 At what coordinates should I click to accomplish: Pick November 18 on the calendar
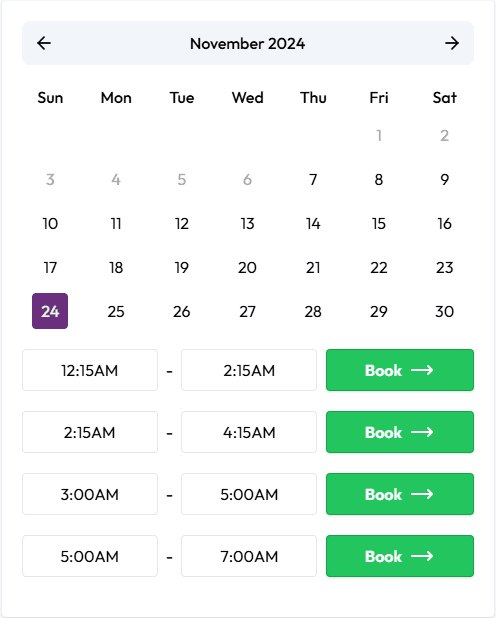[x=116, y=268]
